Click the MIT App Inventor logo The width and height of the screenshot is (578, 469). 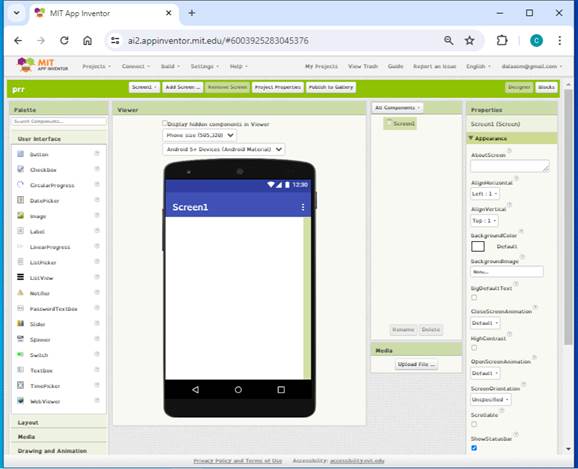(x=42, y=65)
